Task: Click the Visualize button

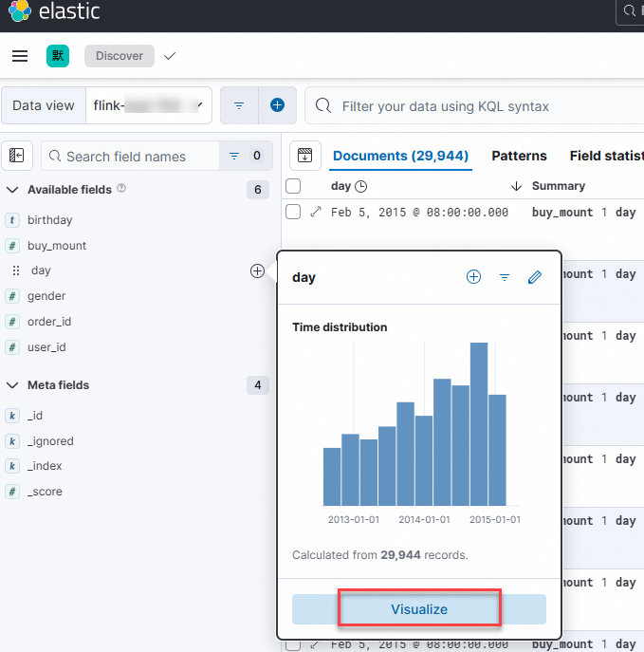Action: [x=418, y=609]
